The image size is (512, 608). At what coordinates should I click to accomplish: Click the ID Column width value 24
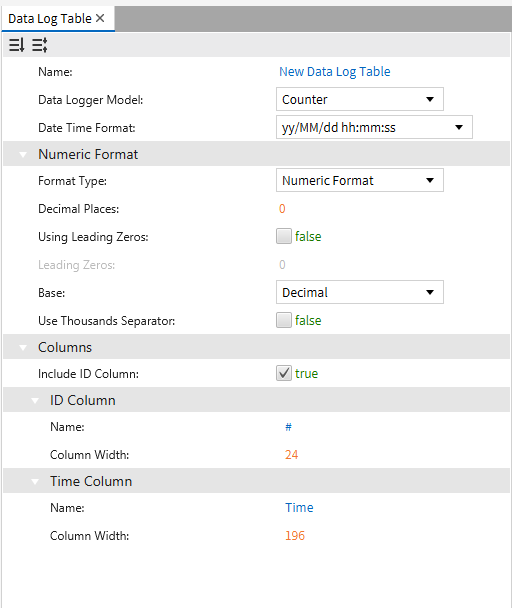(291, 454)
